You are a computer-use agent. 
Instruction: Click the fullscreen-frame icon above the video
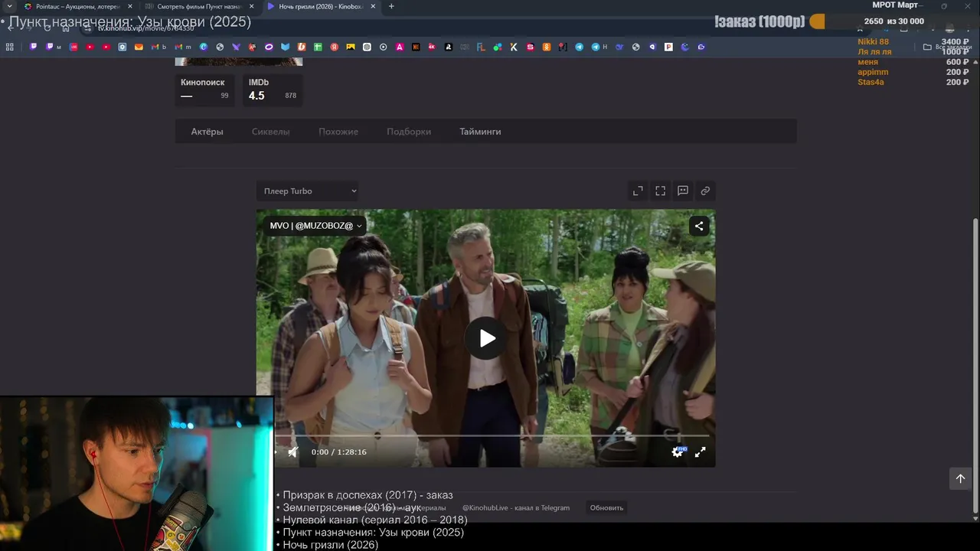(x=660, y=191)
